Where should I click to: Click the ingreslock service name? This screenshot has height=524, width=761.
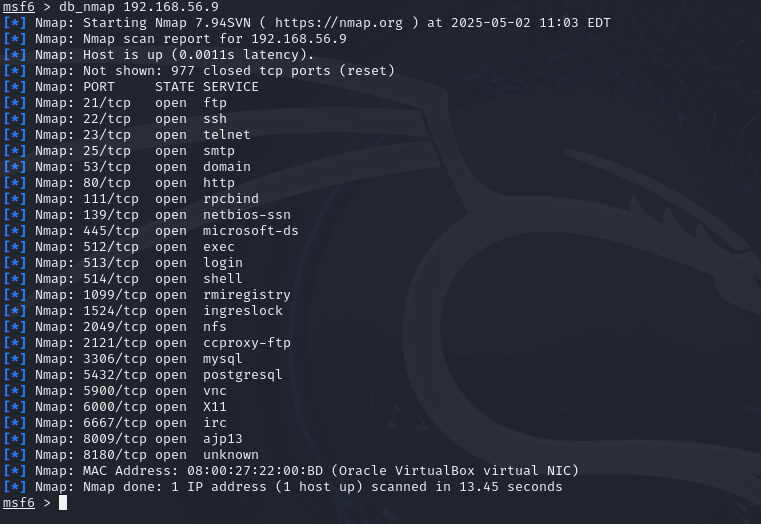[x=242, y=311]
